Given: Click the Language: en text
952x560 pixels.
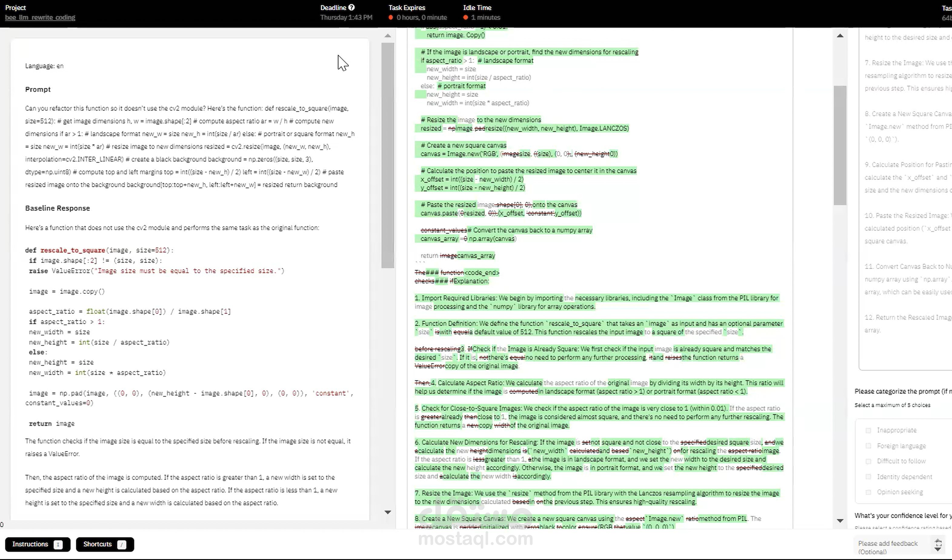Looking at the screenshot, I should (44, 66).
